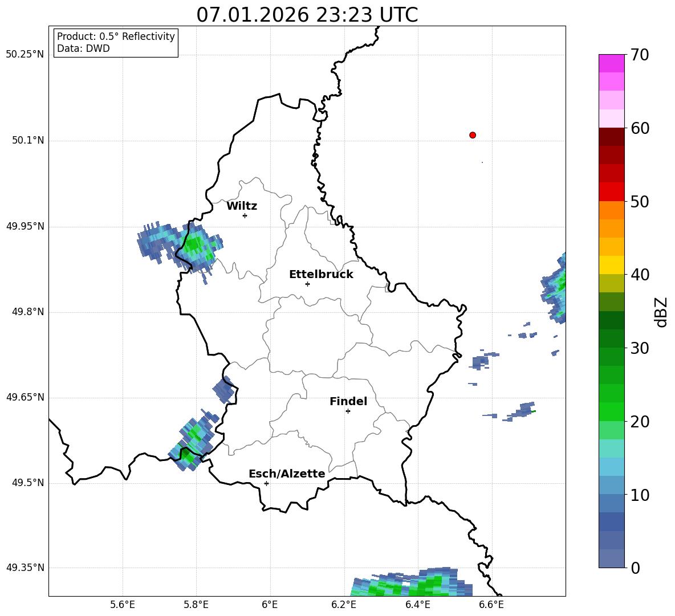Image resolution: width=675 pixels, height=616 pixels.
Task: Click the title 07.01.2026 23:23 UTC
Action: point(307,15)
